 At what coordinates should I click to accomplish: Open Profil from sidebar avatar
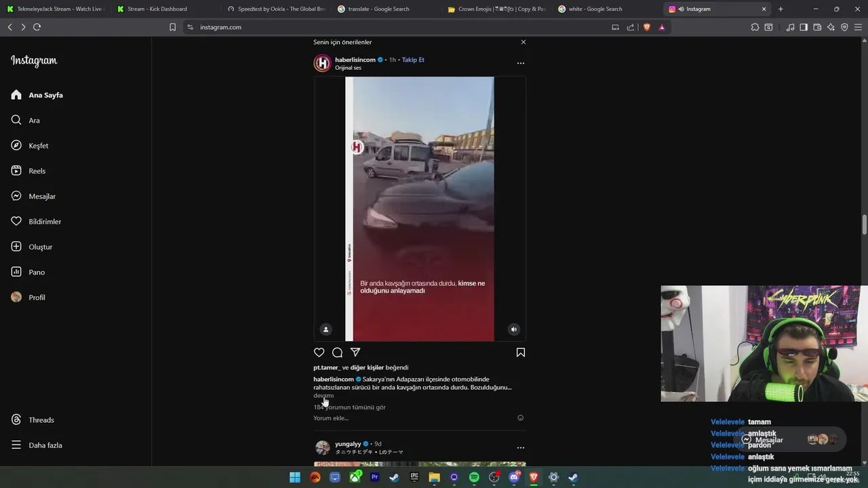pyautogui.click(x=16, y=297)
